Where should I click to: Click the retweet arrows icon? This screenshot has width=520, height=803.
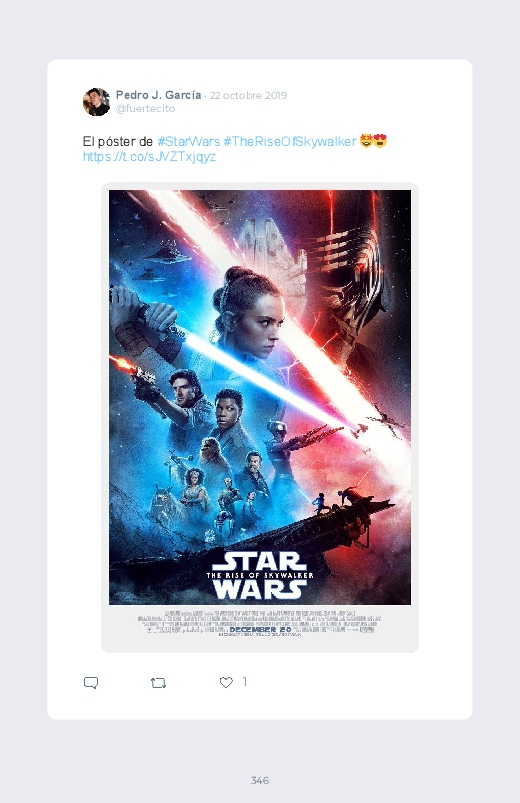point(158,683)
